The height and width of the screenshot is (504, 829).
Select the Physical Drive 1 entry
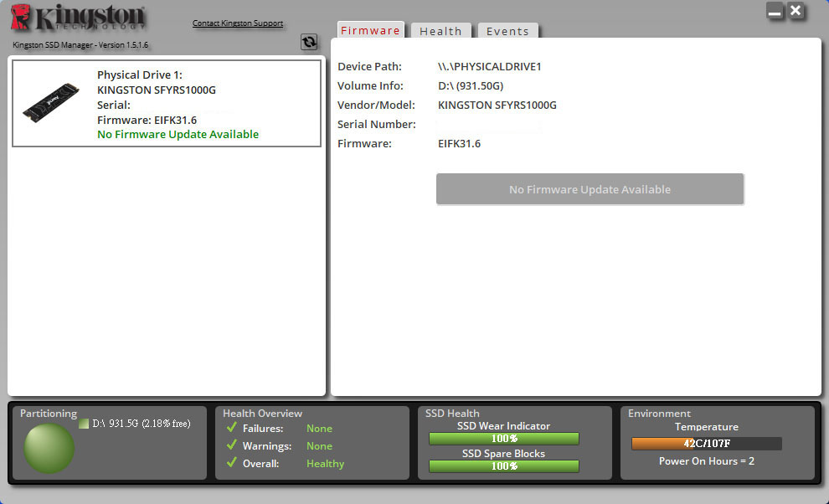(167, 103)
